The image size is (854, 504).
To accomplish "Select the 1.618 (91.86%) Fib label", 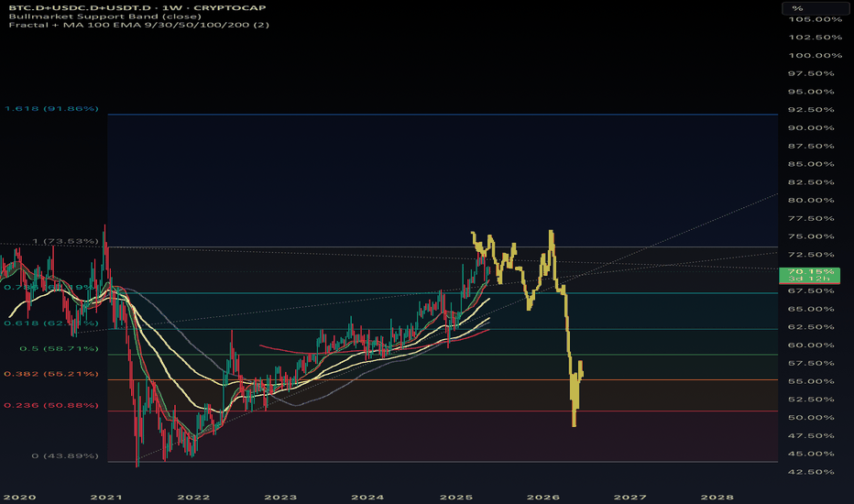I will tap(51, 108).
